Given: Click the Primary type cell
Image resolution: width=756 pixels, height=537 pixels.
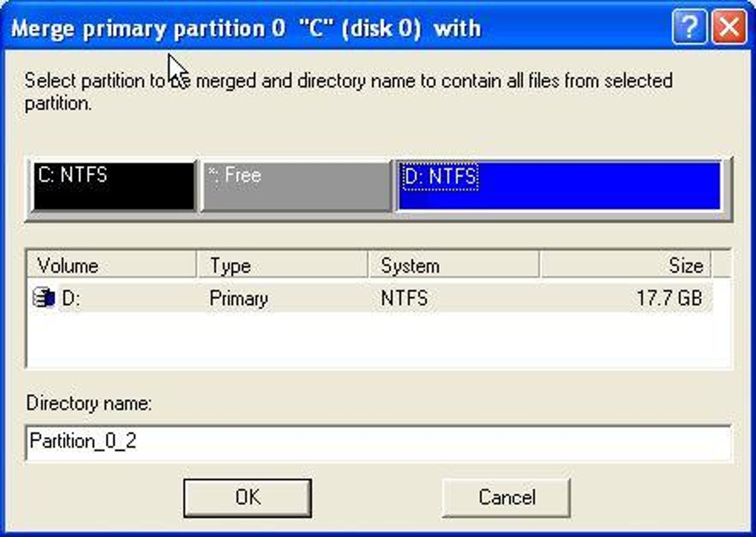Looking at the screenshot, I should click(x=239, y=298).
